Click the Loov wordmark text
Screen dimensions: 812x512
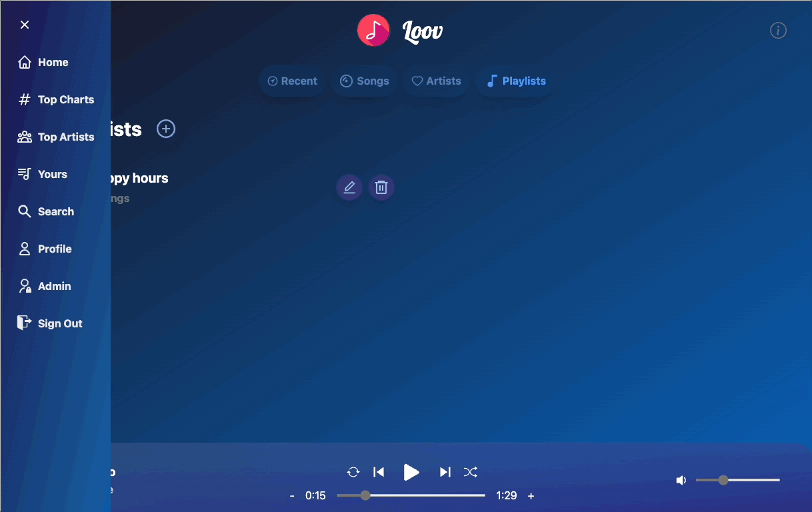click(423, 31)
